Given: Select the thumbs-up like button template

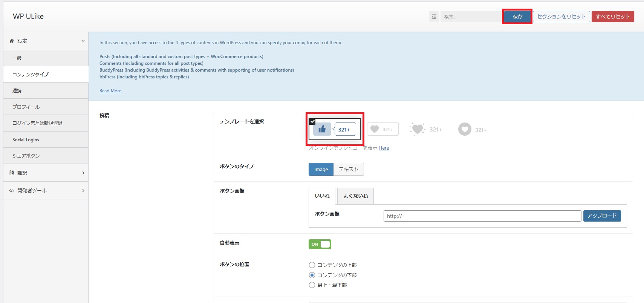Looking at the screenshot, I should 334,129.
